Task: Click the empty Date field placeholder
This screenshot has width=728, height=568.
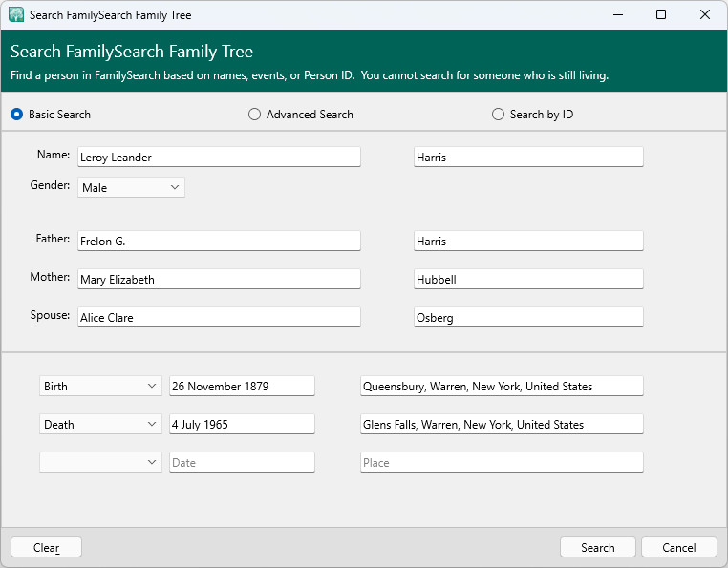Action: pyautogui.click(x=242, y=462)
